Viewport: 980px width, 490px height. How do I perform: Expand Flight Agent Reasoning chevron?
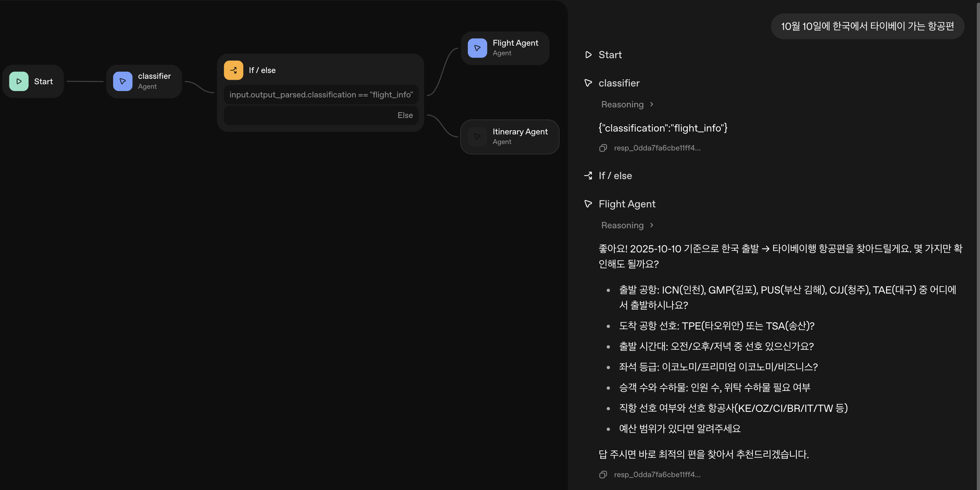click(x=652, y=225)
